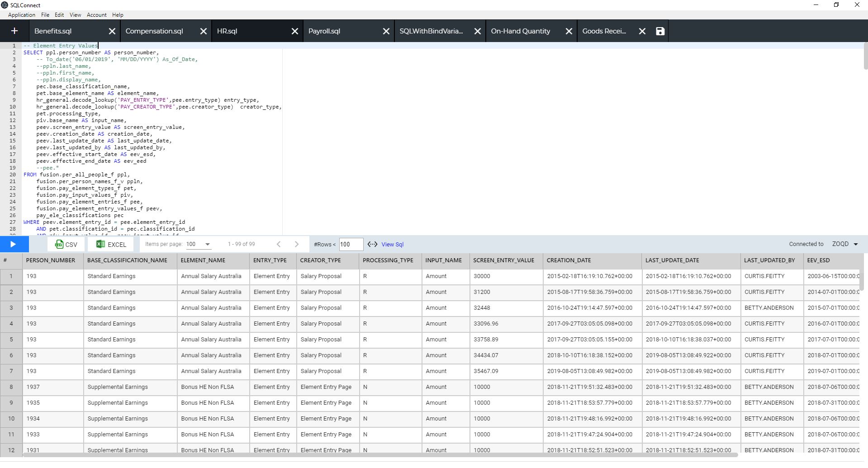Click the ELEMENT_NAME column header
This screenshot has height=468, width=868.
213,260
